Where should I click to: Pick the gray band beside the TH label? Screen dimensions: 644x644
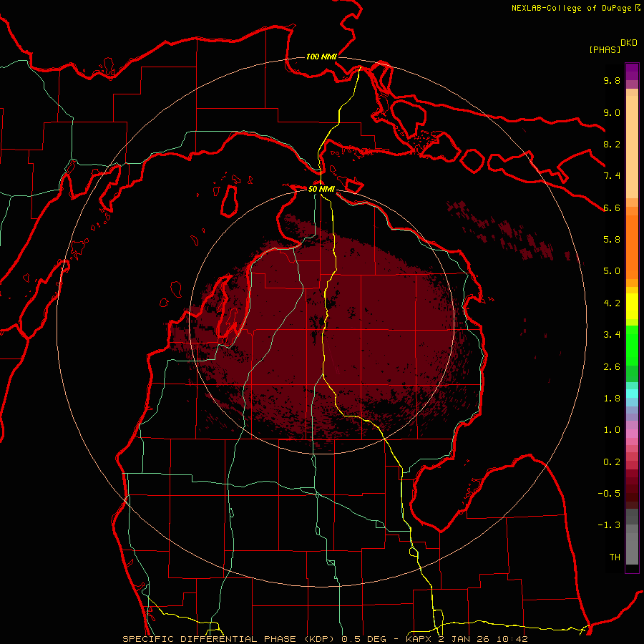pyautogui.click(x=632, y=548)
